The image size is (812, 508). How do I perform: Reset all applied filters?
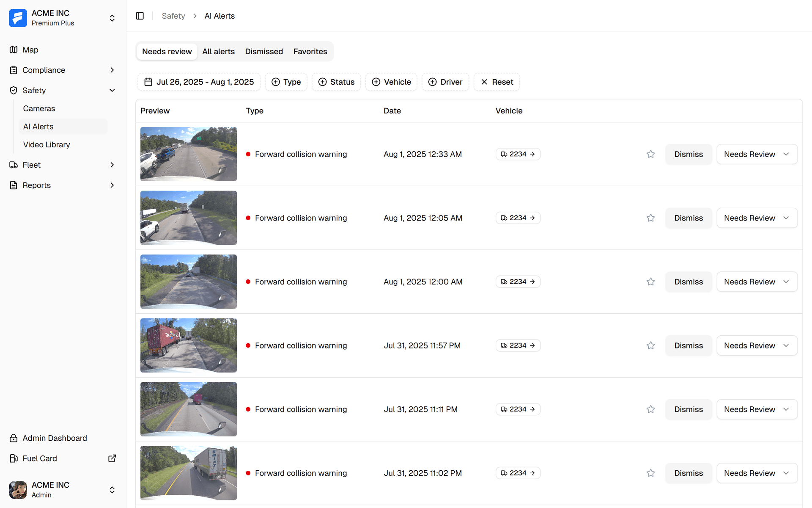pos(497,82)
